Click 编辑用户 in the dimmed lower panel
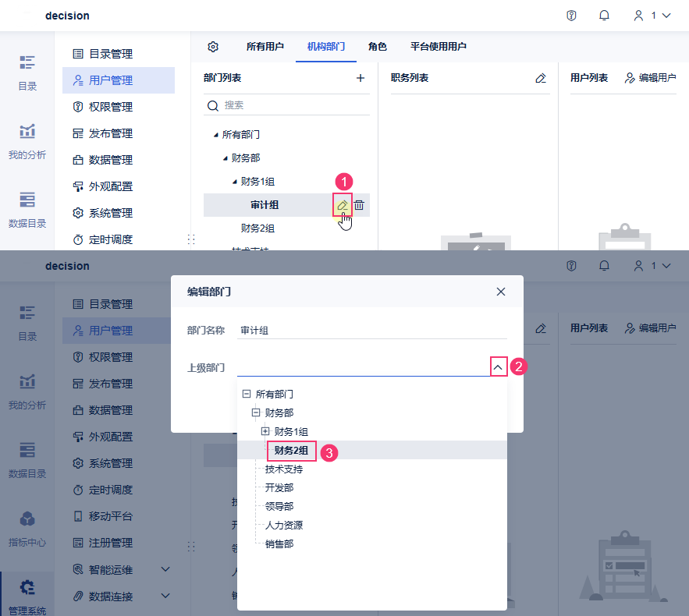Screen dimensions: 689x616 click(x=650, y=328)
